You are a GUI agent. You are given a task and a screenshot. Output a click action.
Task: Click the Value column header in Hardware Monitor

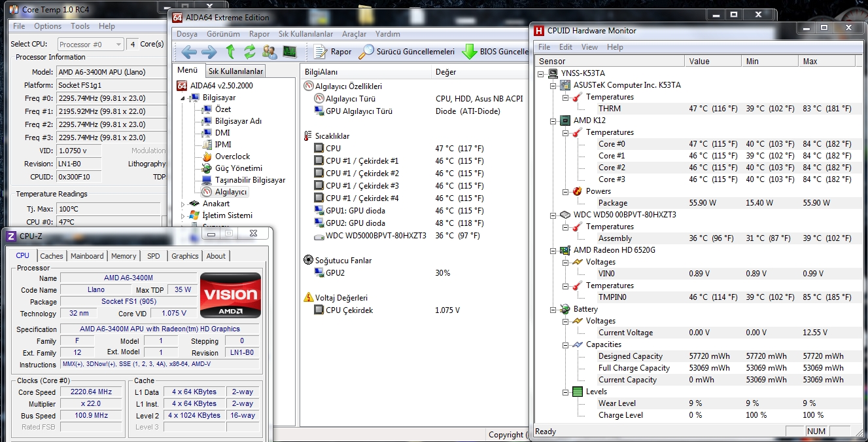tap(713, 61)
